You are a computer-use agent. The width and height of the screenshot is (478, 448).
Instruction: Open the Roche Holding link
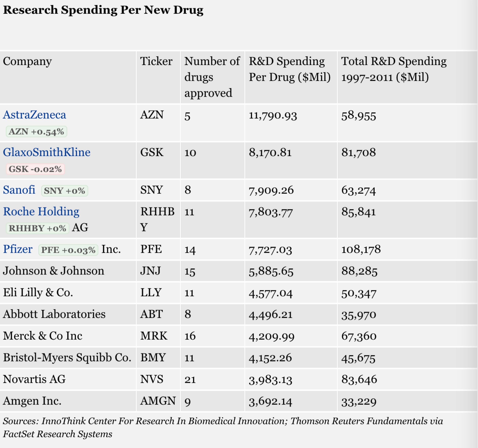(41, 212)
